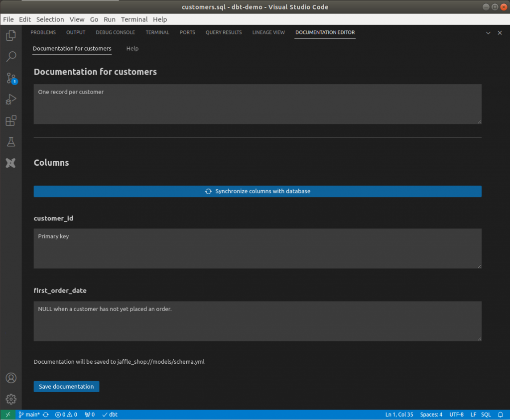Click the Save documentation button
Screen dimensions: 510x420
(x=66, y=387)
